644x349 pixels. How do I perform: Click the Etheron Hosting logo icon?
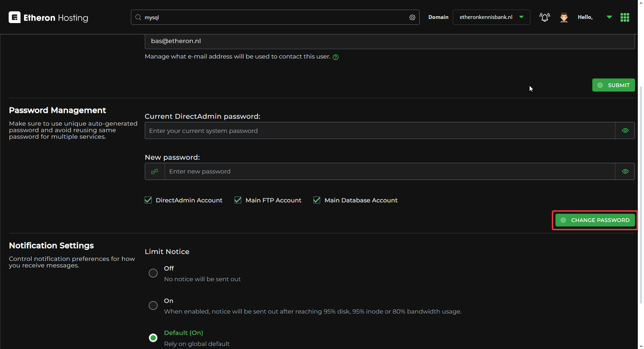14,17
